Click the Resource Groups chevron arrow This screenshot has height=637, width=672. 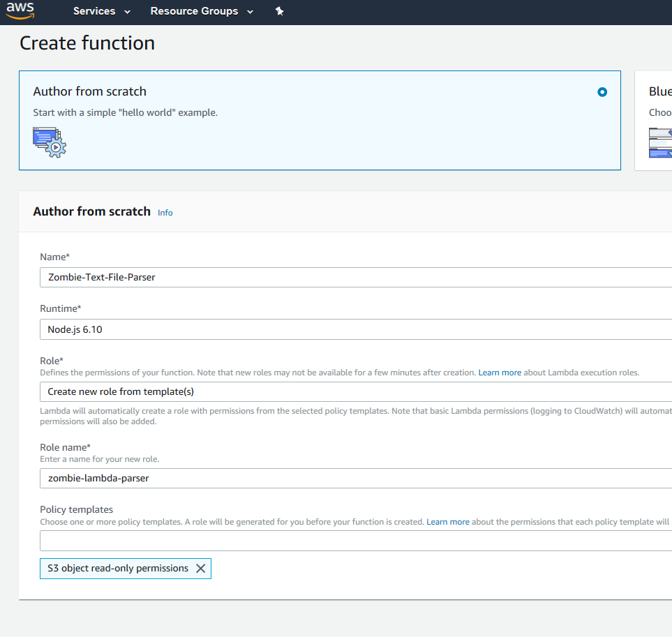pyautogui.click(x=250, y=12)
